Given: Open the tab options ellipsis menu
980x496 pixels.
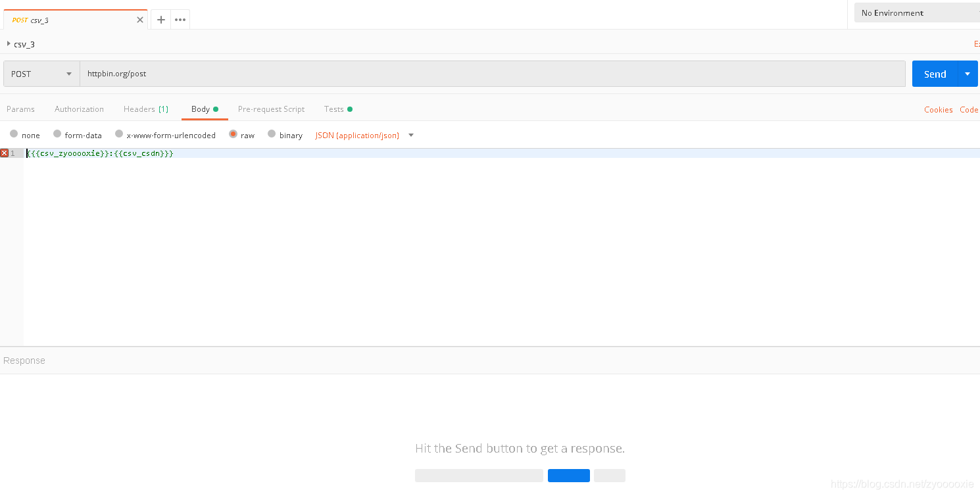Looking at the screenshot, I should (x=180, y=20).
